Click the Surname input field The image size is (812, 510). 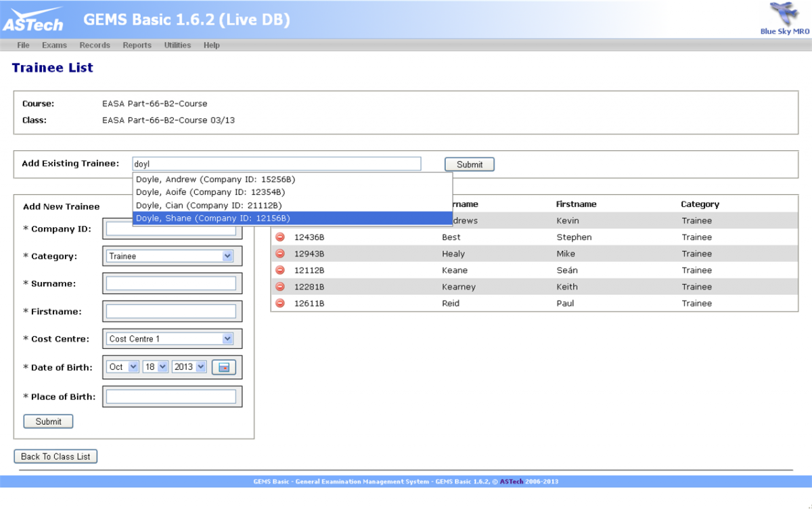click(171, 283)
